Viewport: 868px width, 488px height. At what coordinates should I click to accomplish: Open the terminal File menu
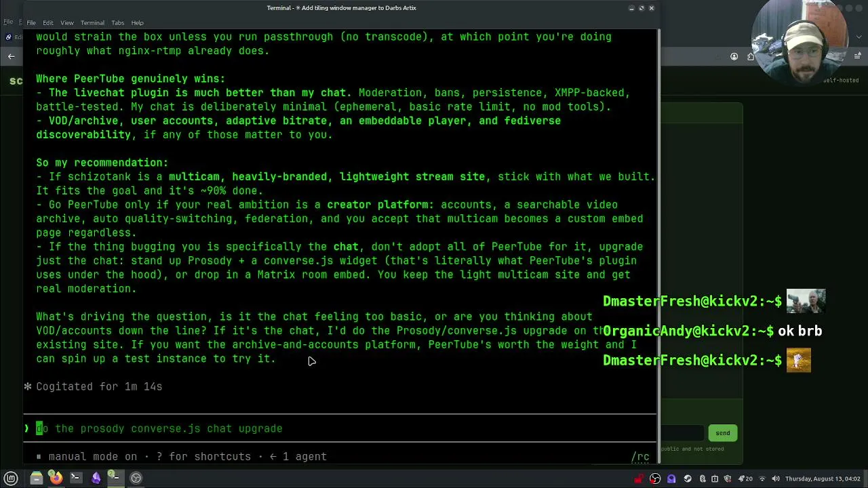pos(31,22)
